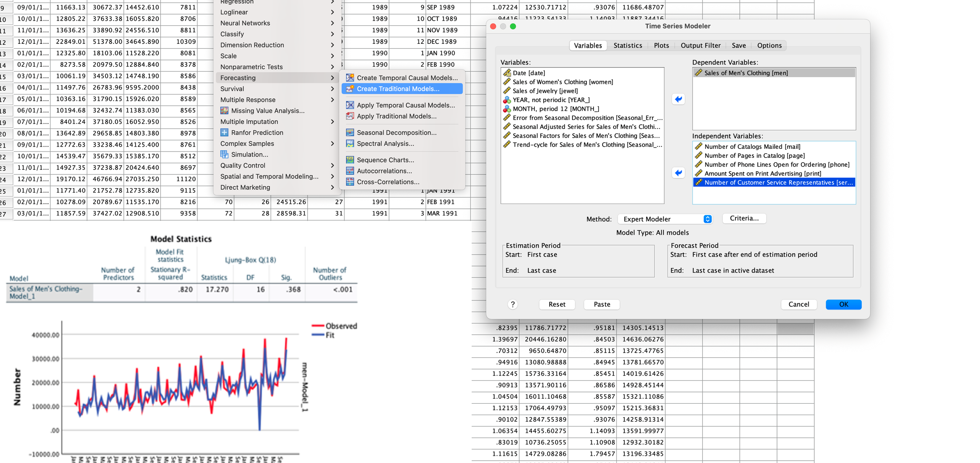Click the Apply Traditional Models icon

click(350, 116)
